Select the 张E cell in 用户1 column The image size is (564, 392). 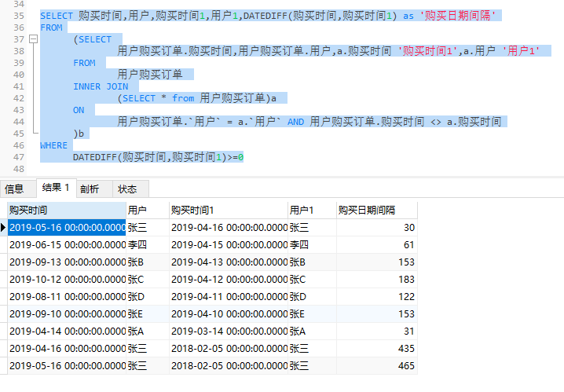310,313
